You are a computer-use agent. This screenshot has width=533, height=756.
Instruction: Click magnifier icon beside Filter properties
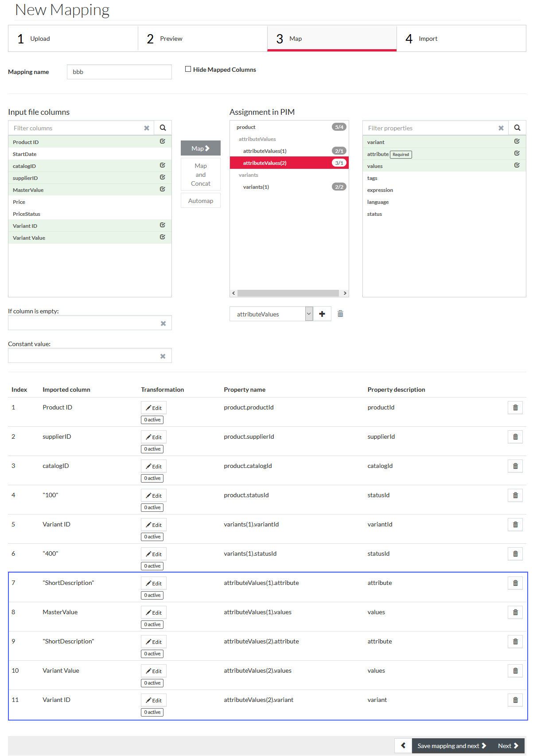click(517, 128)
